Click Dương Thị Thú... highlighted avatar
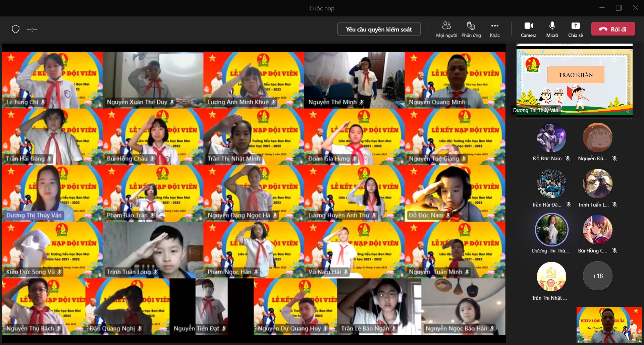This screenshot has width=644, height=345. coord(551,230)
